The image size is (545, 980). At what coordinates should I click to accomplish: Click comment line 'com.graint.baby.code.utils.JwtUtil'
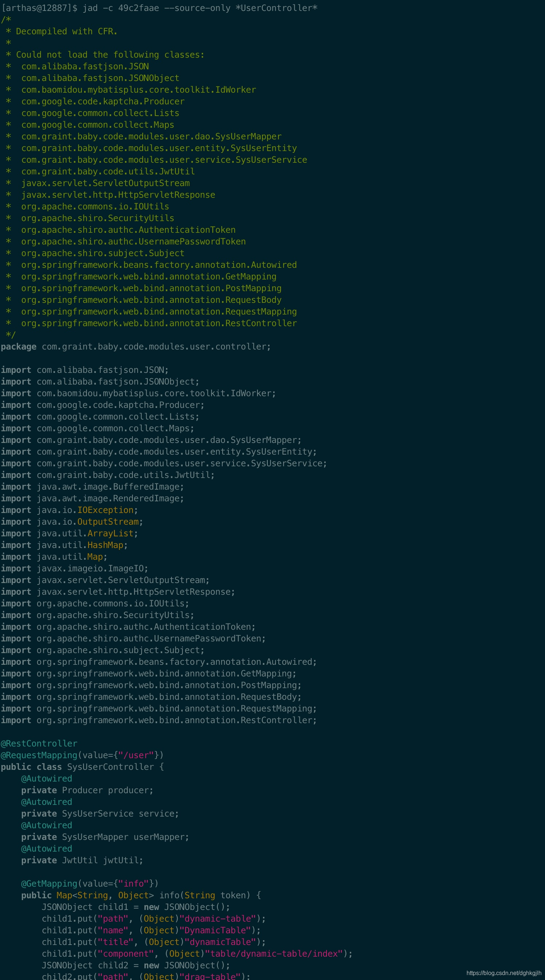coord(100,171)
